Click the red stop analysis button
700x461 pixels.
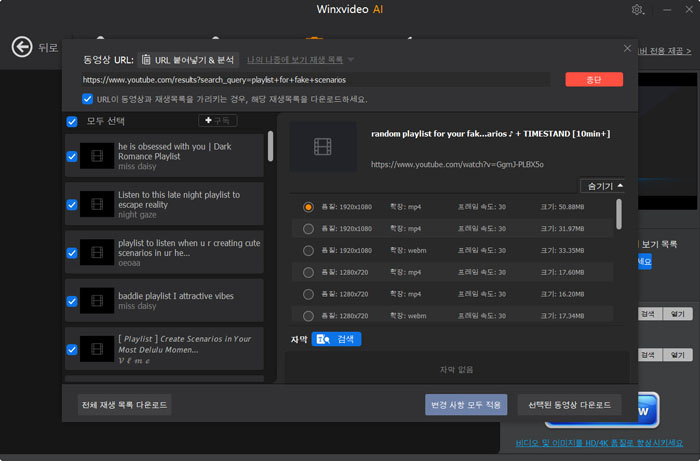593,79
